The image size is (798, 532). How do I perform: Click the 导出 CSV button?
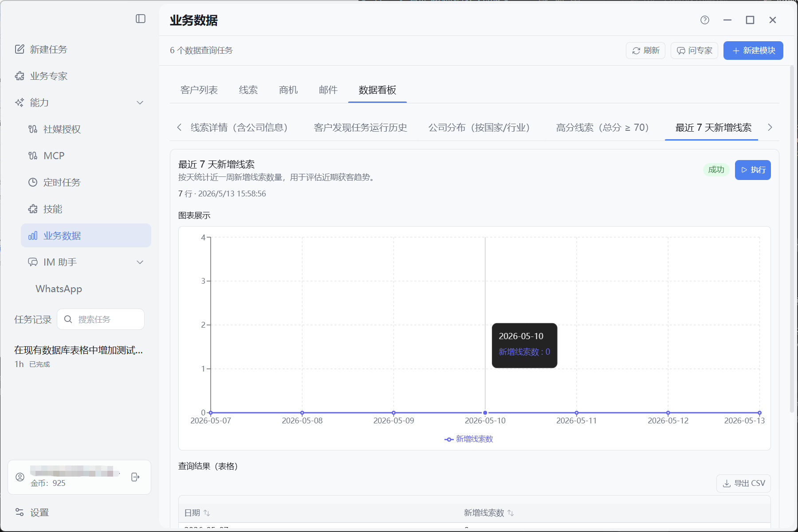point(743,483)
